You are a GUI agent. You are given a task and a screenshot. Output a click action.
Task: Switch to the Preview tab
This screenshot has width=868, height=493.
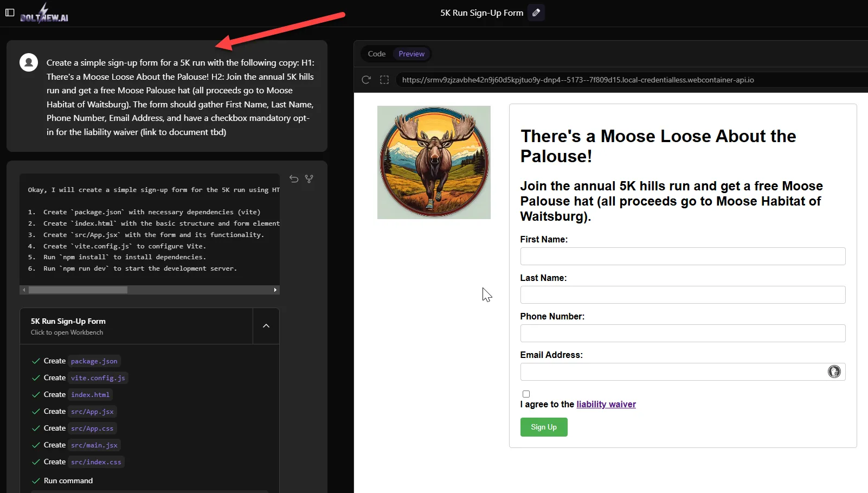[412, 54]
